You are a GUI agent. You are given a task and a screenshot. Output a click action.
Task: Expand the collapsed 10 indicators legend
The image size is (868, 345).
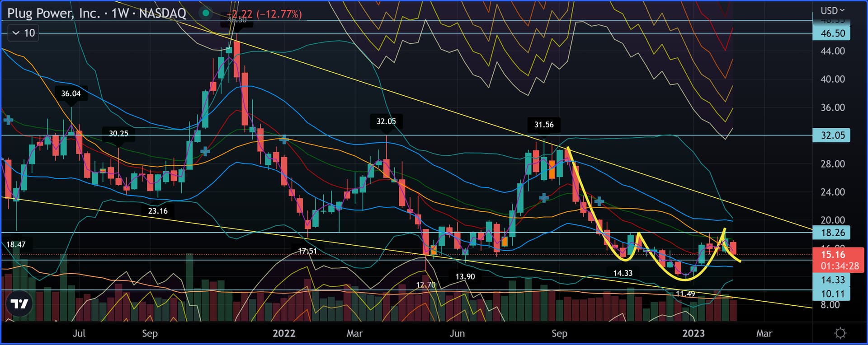click(x=24, y=33)
